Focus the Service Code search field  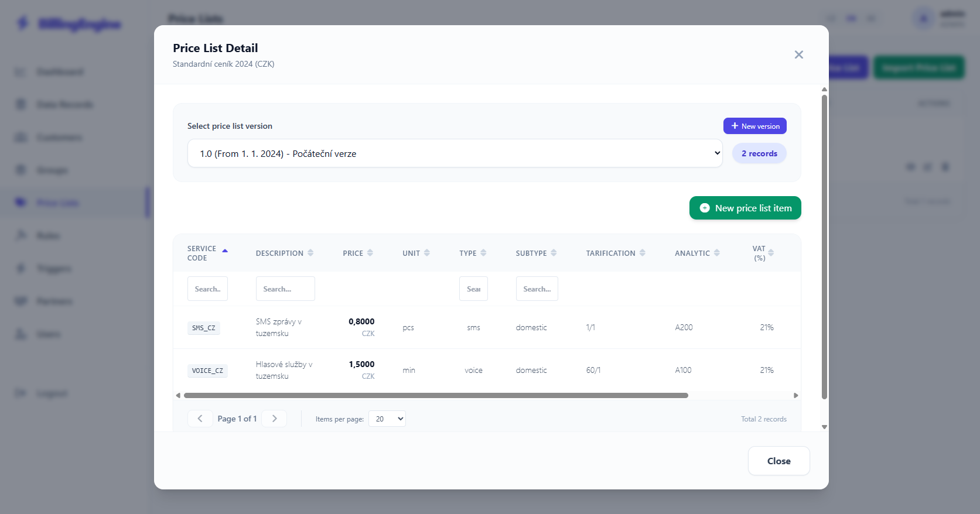tap(207, 289)
